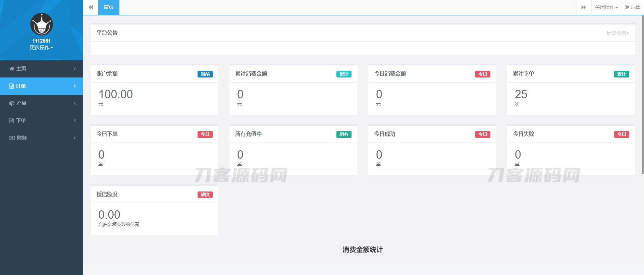Click the 额度 badge on 授信额度 card

pos(205,195)
